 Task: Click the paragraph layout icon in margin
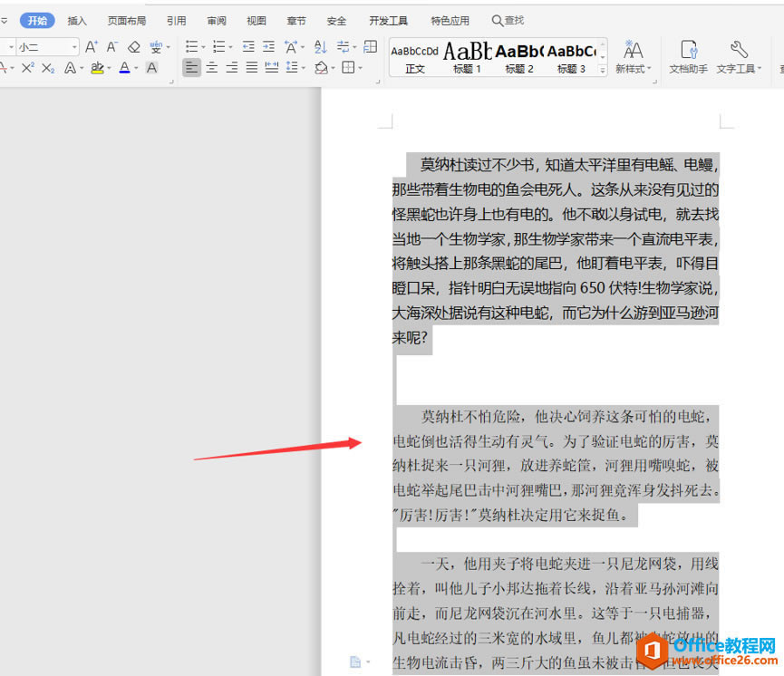click(355, 662)
